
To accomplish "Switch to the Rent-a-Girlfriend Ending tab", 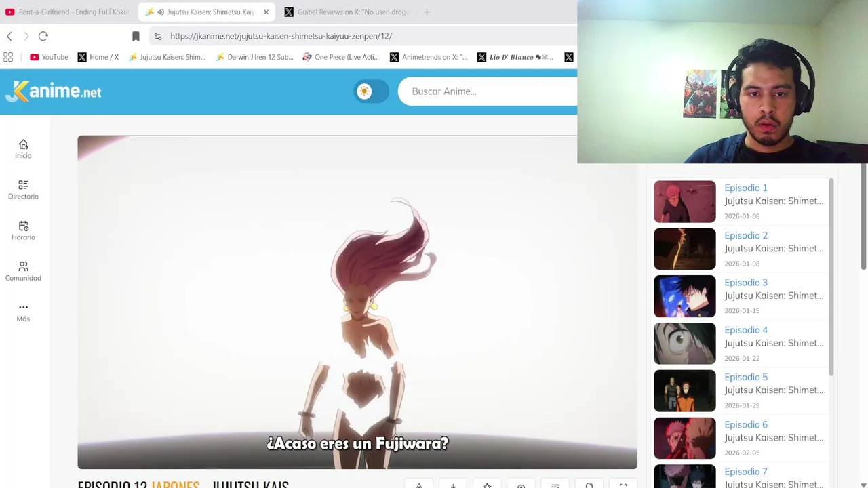I will tap(66, 12).
